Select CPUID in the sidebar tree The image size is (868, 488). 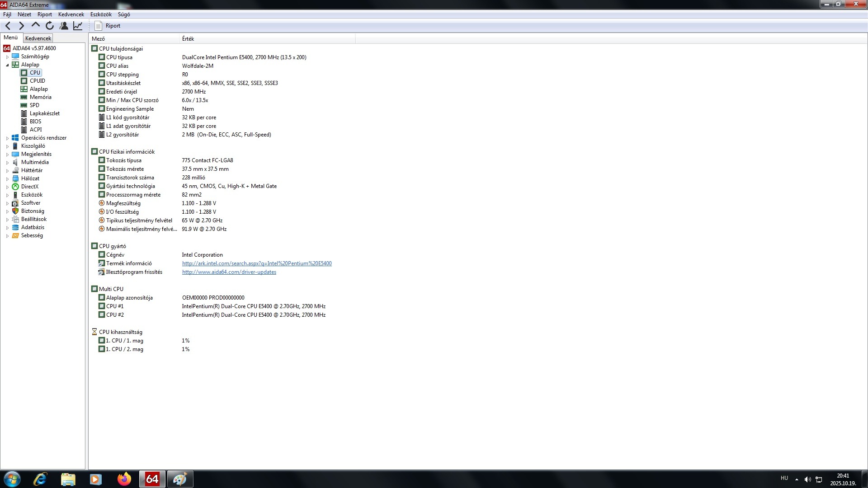click(x=37, y=81)
